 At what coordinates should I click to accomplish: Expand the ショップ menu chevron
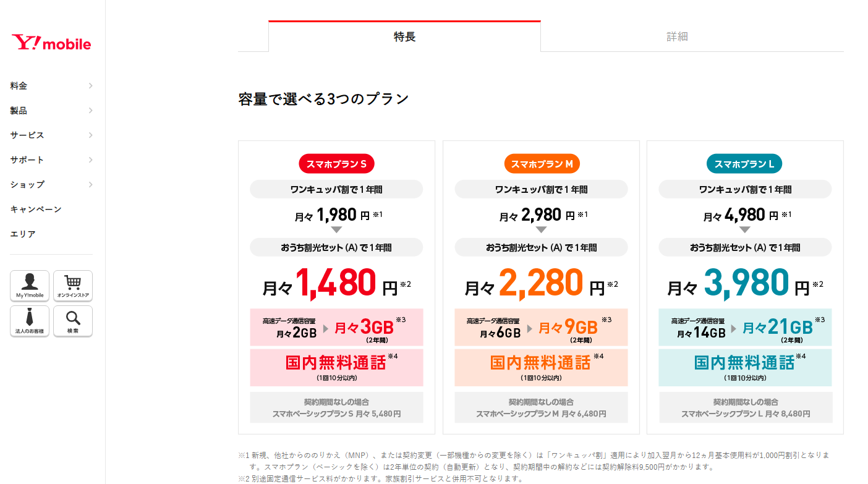click(x=90, y=185)
